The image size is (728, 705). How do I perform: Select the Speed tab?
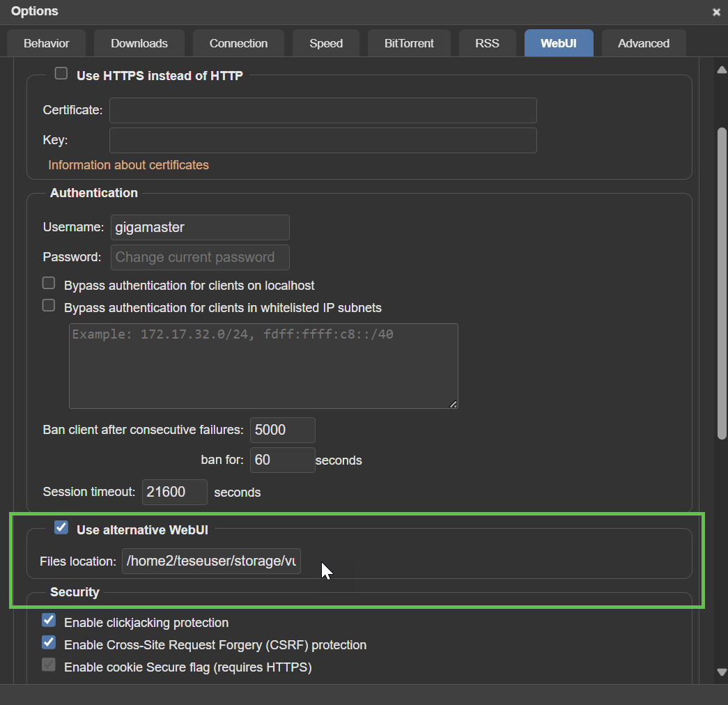326,43
